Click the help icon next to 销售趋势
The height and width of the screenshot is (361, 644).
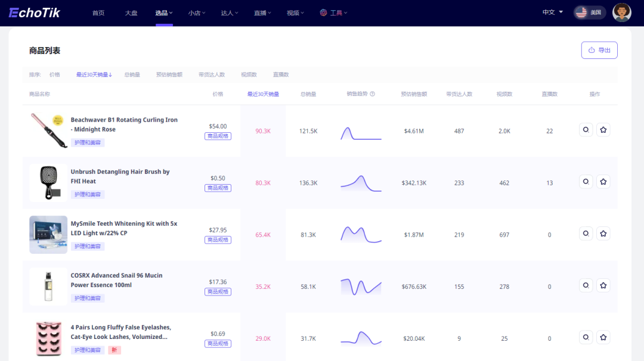(x=373, y=94)
